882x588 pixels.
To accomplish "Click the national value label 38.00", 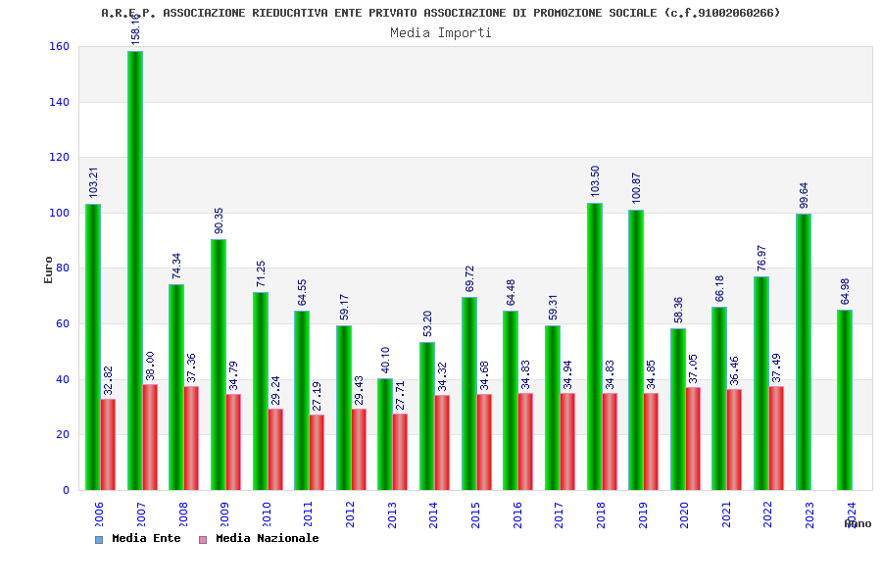I will tap(150, 367).
